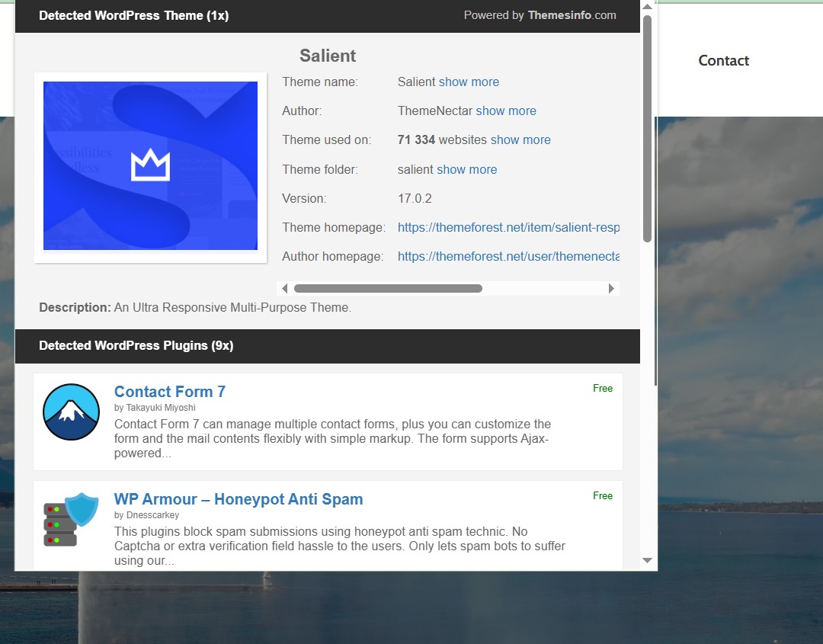
Task: Click "by Dnesscarkey" author text
Action: tap(146, 515)
